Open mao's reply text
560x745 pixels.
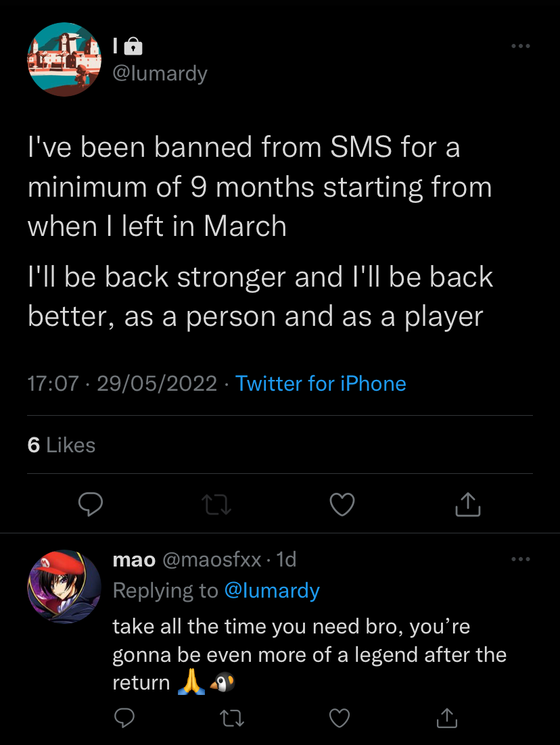[309, 654]
